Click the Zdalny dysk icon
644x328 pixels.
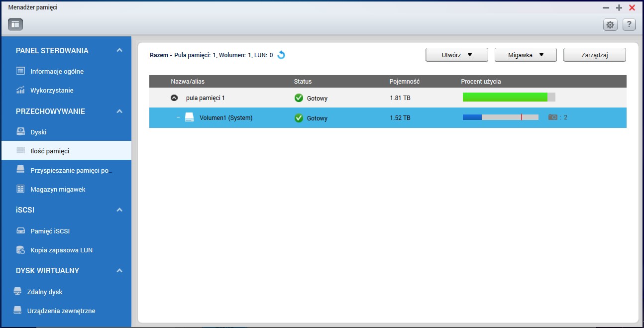pos(17,291)
